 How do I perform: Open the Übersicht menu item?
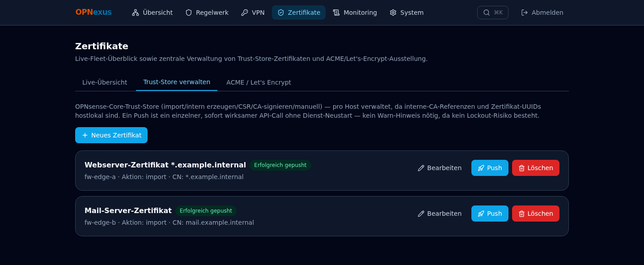pos(152,13)
